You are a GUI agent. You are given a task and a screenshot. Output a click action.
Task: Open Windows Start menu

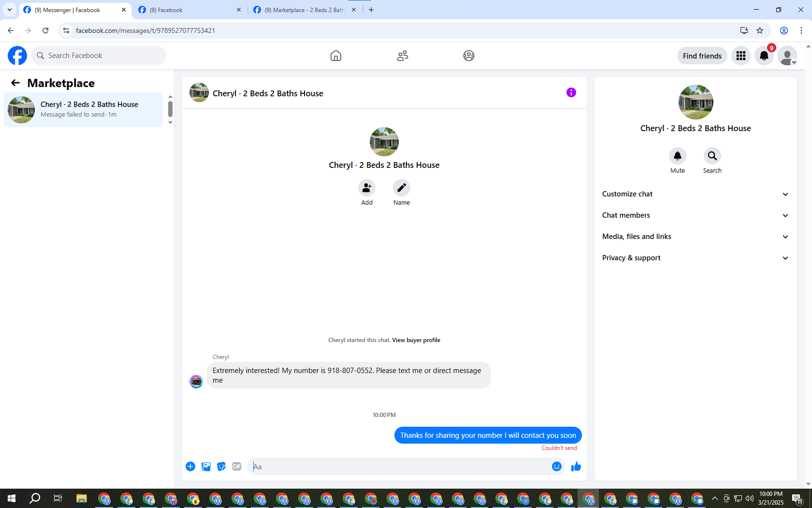tap(12, 498)
